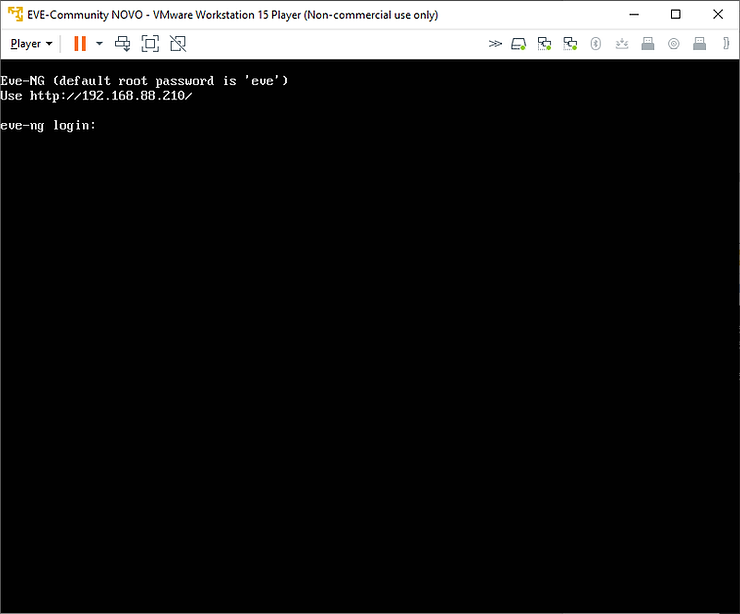This screenshot has width=740, height=614.
Task: Click the download tray device icon
Action: tap(622, 44)
